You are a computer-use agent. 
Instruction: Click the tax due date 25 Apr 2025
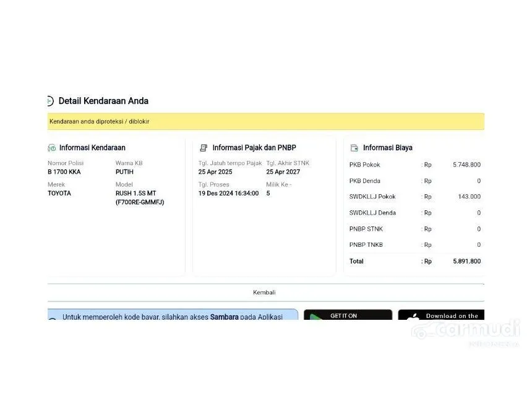[x=215, y=172]
